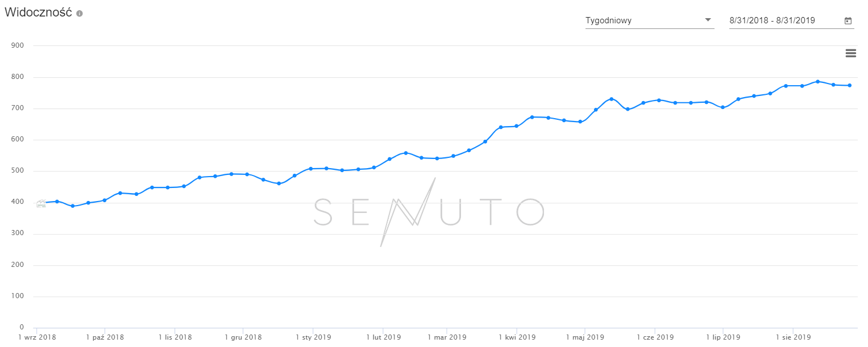This screenshot has width=868, height=347.
Task: Select the lowest data point in September 2018
Action: [73, 206]
